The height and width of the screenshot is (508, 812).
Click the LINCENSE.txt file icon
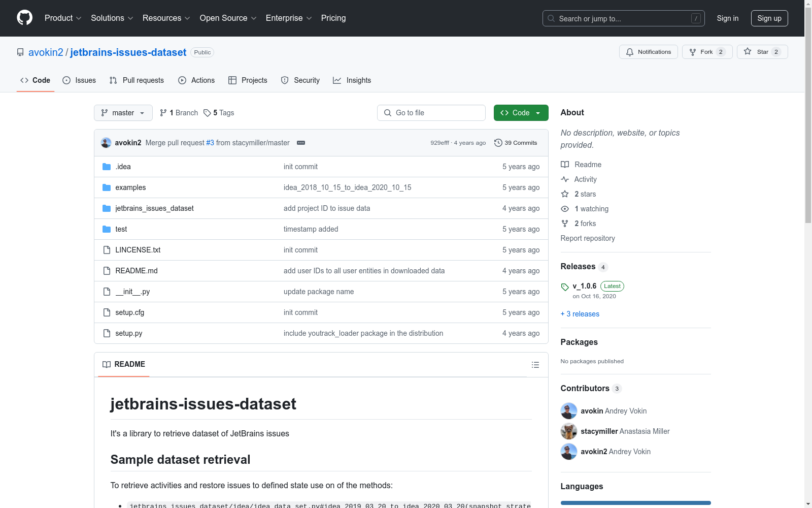point(107,250)
